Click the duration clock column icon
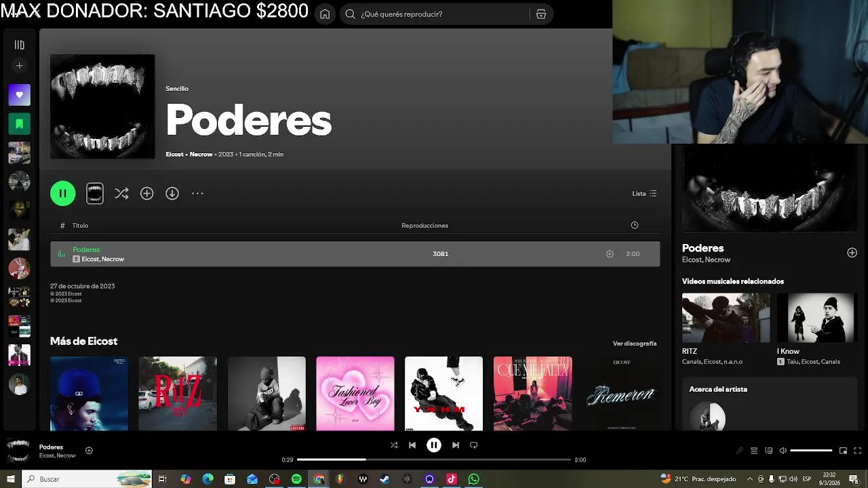 coord(635,225)
